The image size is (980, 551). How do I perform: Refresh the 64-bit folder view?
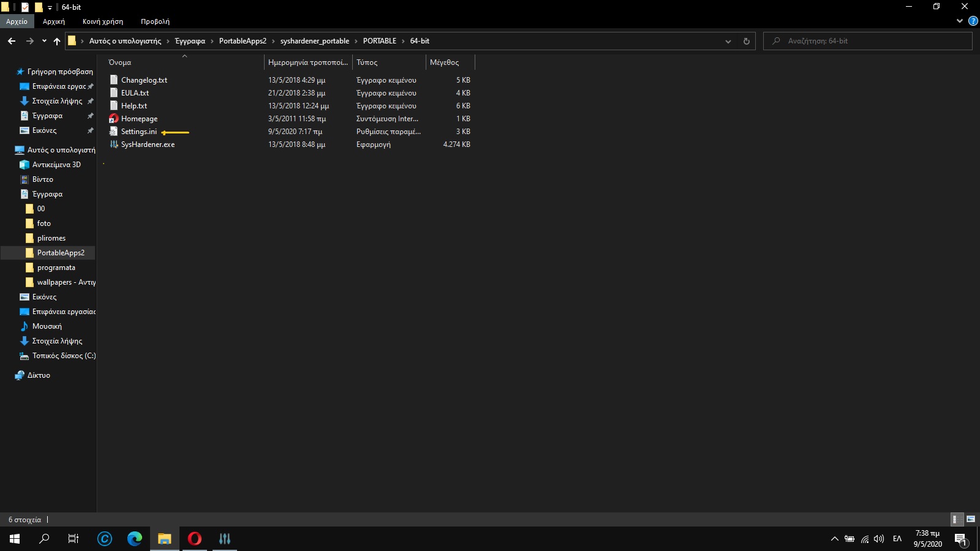746,41
